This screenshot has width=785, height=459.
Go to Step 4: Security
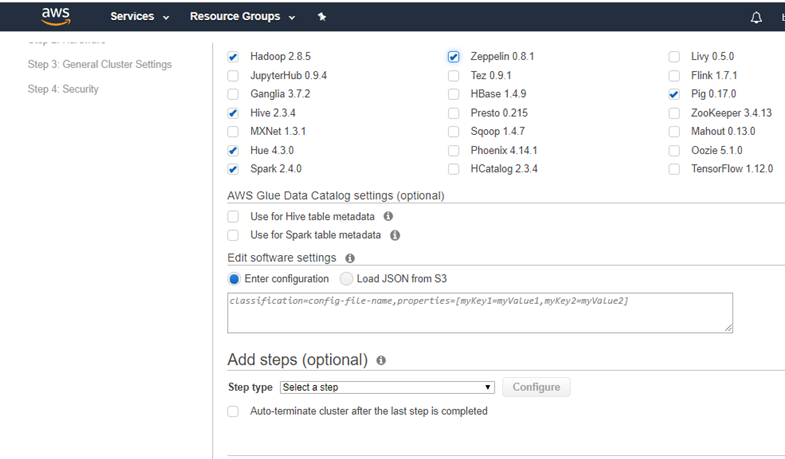pyautogui.click(x=63, y=89)
